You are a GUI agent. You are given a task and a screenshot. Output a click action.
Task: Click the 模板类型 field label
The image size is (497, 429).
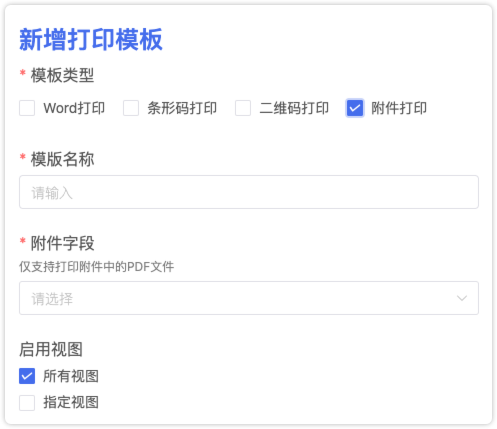(x=62, y=75)
